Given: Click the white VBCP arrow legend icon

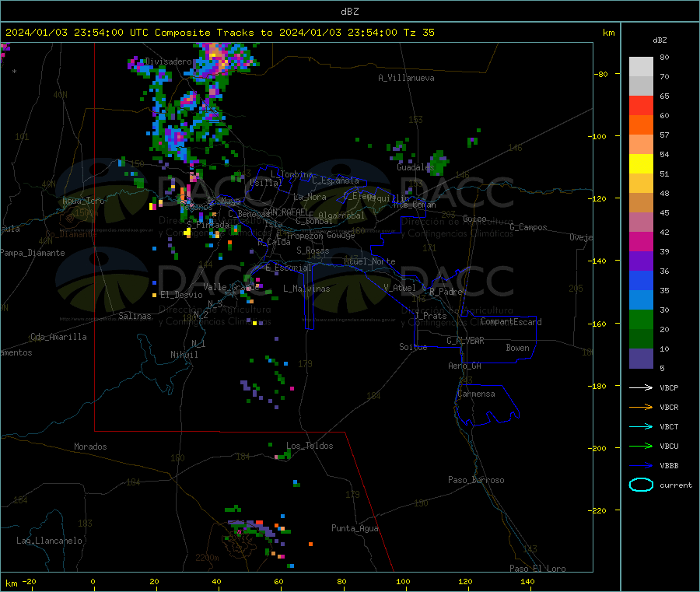Looking at the screenshot, I should [641, 387].
